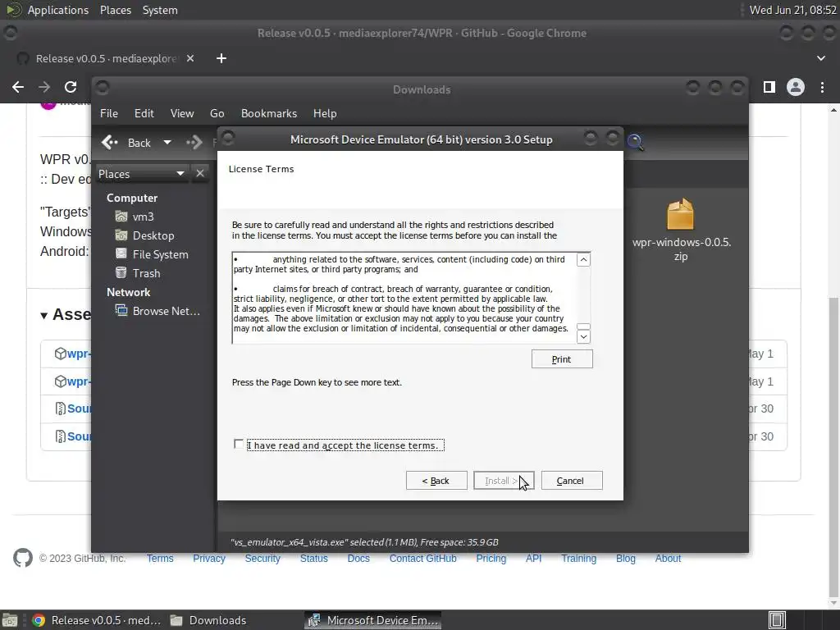
Task: Click the workspace switcher icon in taskbar
Action: point(777,620)
